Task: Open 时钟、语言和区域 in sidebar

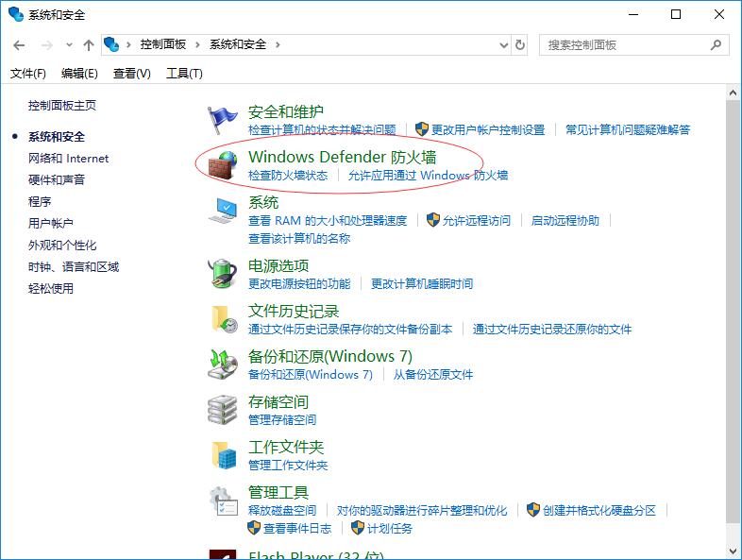Action: 74,267
